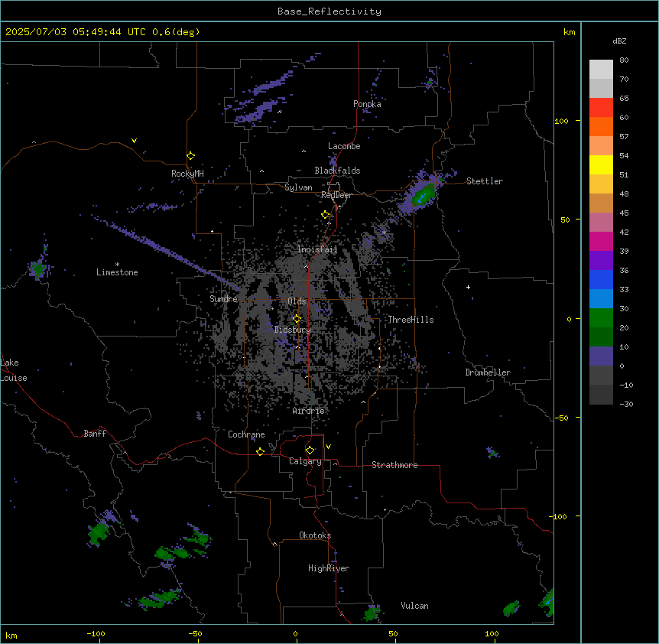Click the Airdrie label
Image resolution: width=659 pixels, height=644 pixels.
pos(309,411)
